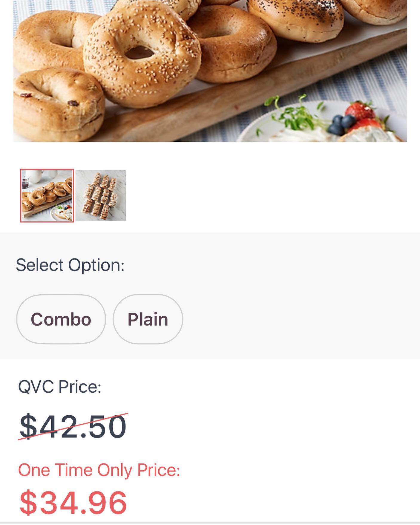The height and width of the screenshot is (525, 420).
Task: Select the Combo option
Action: pyautogui.click(x=61, y=319)
